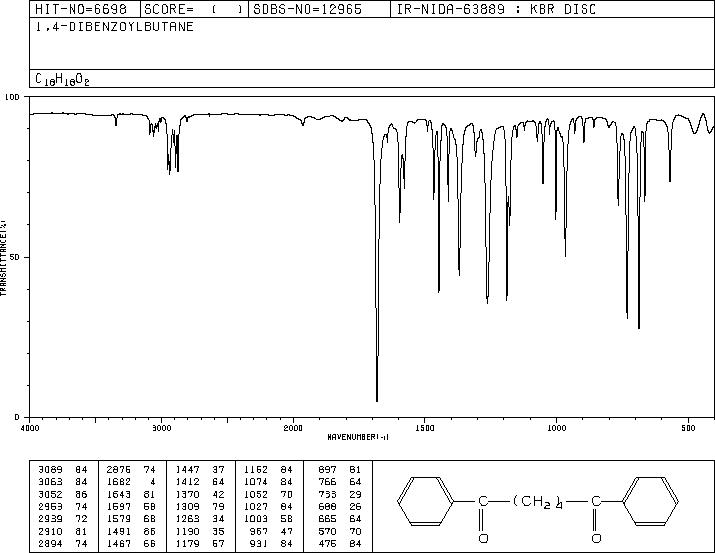The width and height of the screenshot is (715, 553).
Task: Click peak table entry 1074
Action: 256,481
